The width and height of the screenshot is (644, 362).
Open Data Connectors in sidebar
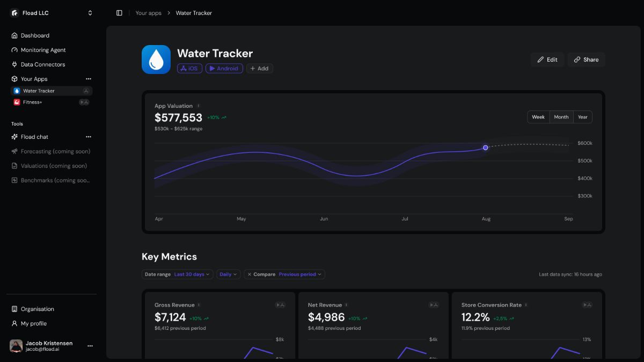[x=42, y=64]
